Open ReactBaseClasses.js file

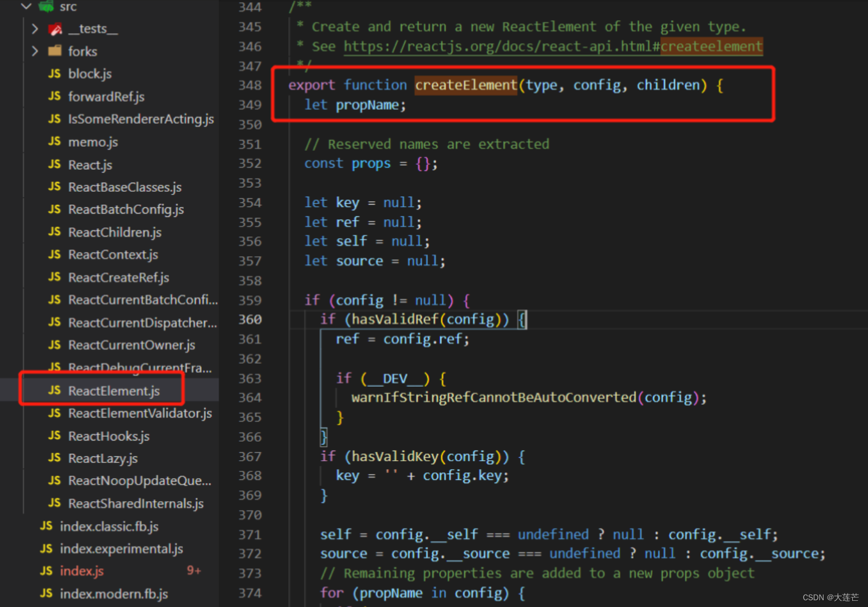point(125,187)
